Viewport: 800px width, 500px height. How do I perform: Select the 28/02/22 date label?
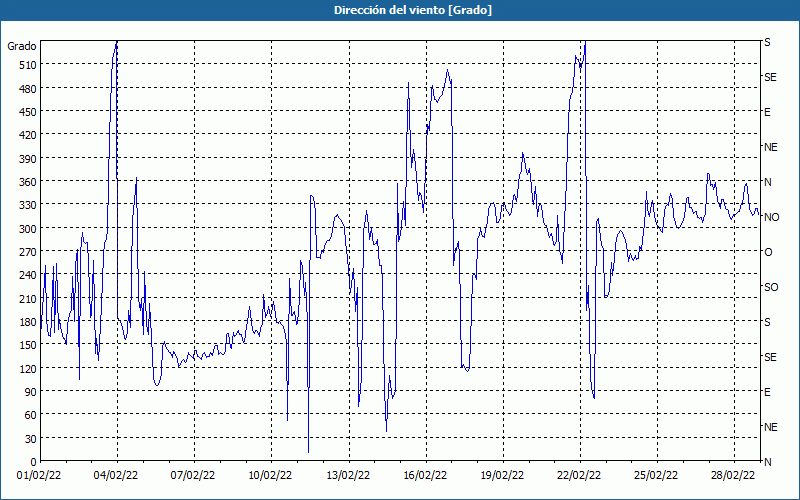pyautogui.click(x=733, y=476)
